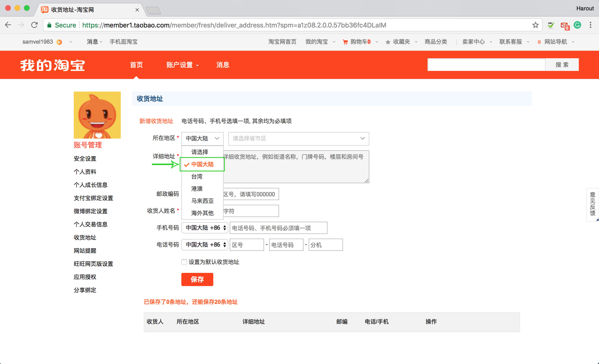Open mobile country code 中国大陆 +86 selector

pyautogui.click(x=205, y=228)
